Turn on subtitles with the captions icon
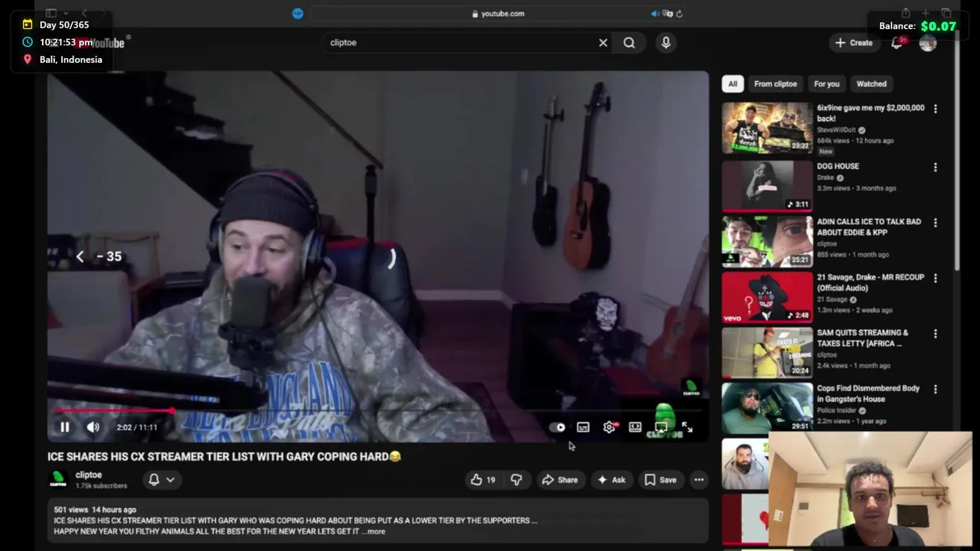 coord(583,427)
